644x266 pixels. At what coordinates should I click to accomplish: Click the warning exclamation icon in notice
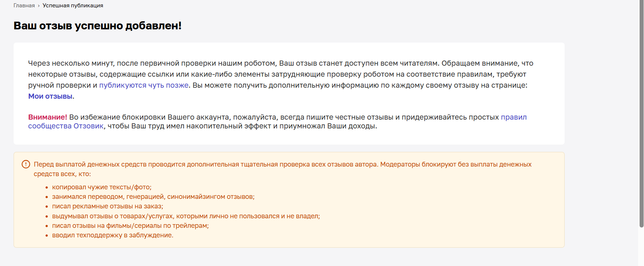[26, 164]
